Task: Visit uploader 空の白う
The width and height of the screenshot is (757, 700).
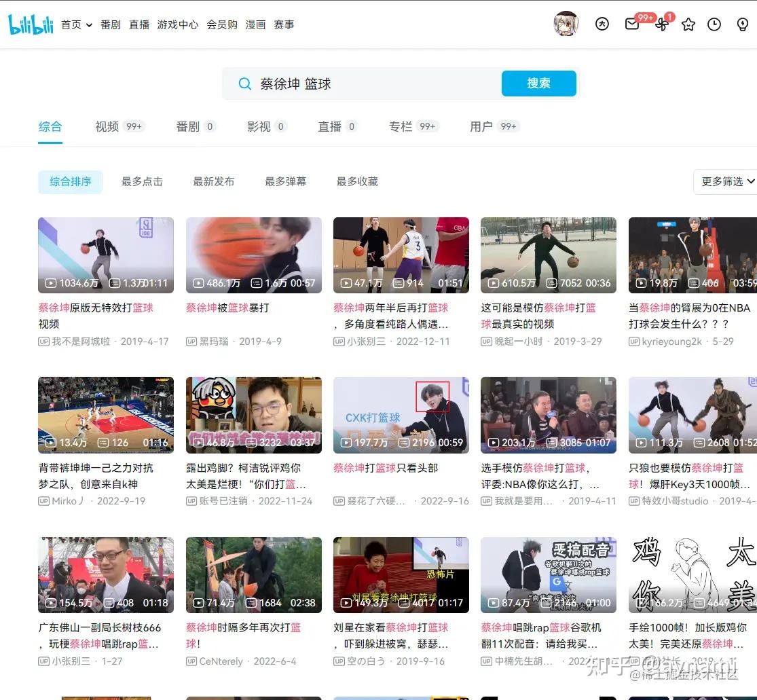Action: tap(366, 661)
